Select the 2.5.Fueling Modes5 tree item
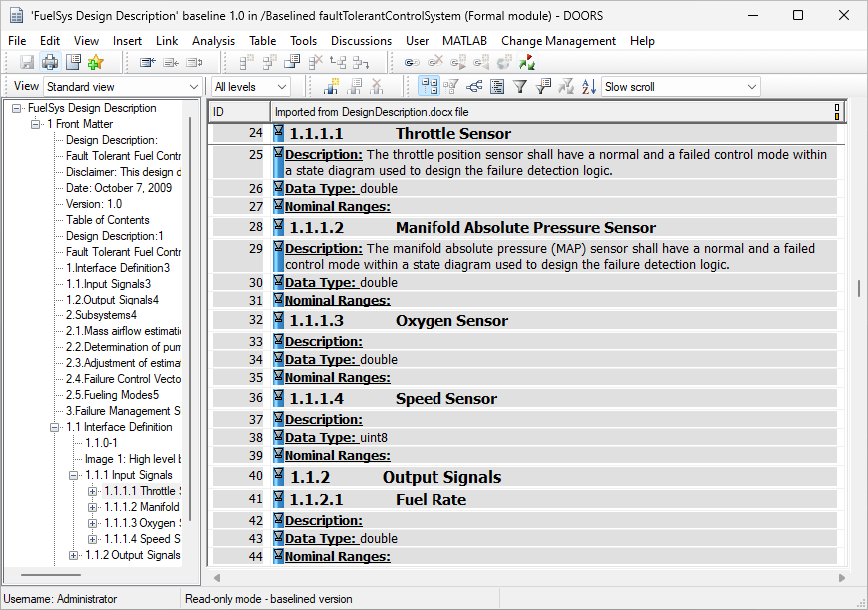 (113, 395)
